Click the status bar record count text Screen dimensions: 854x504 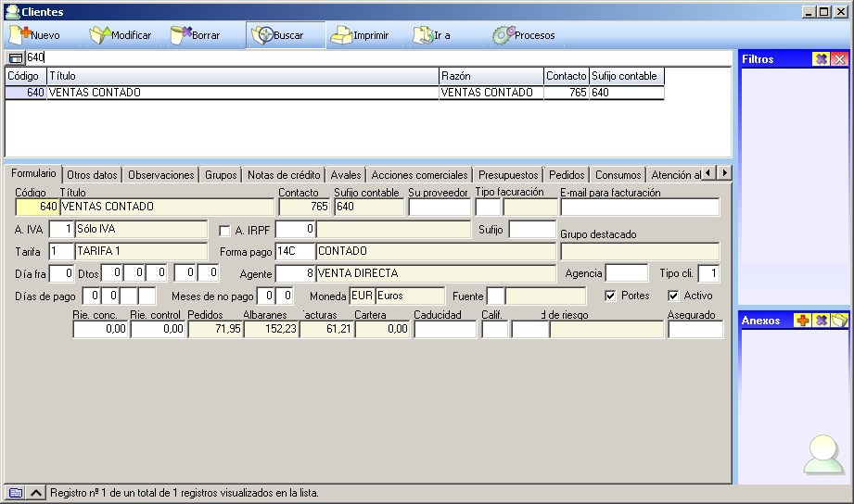click(185, 493)
